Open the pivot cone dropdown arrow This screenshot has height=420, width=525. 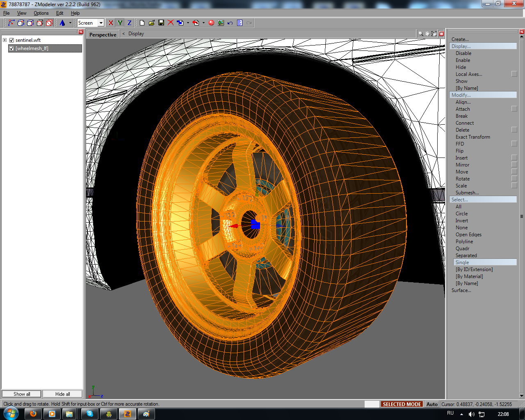point(70,23)
